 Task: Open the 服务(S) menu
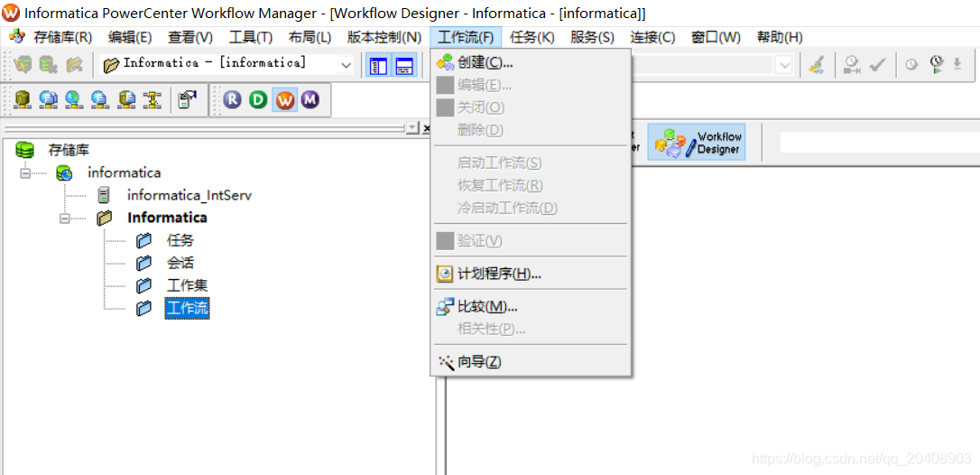click(x=593, y=37)
